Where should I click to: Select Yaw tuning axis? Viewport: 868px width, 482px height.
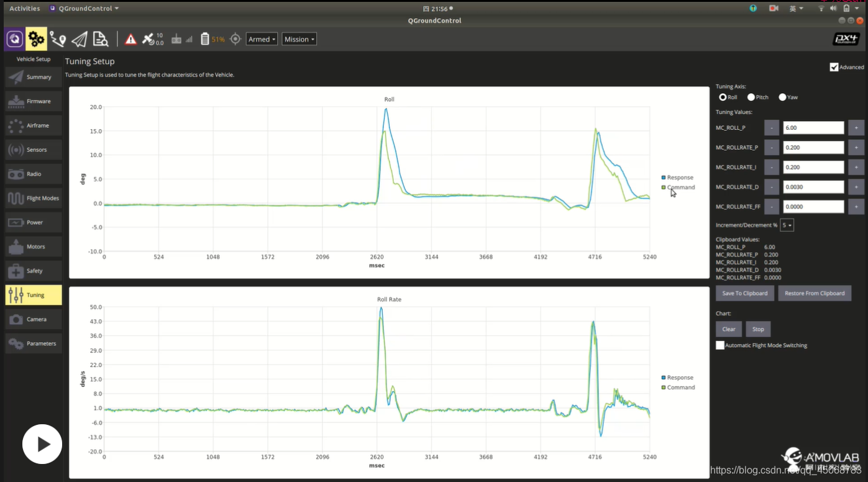pyautogui.click(x=782, y=98)
